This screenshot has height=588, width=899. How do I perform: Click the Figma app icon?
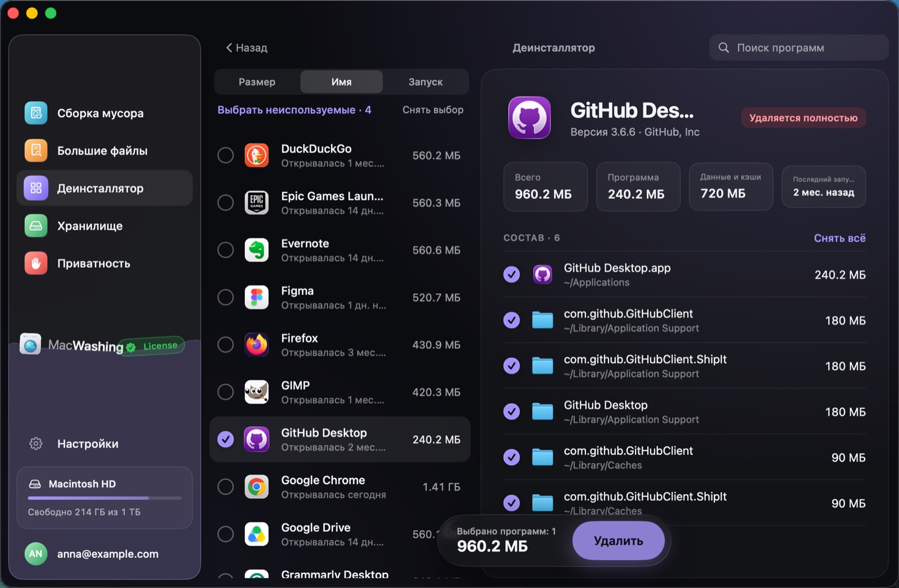point(257,297)
